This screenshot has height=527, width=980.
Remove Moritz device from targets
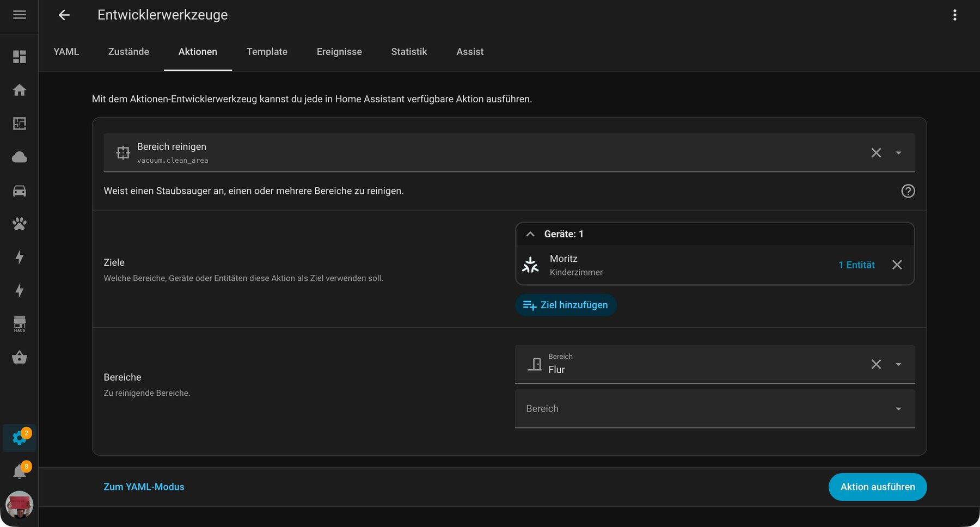(897, 265)
